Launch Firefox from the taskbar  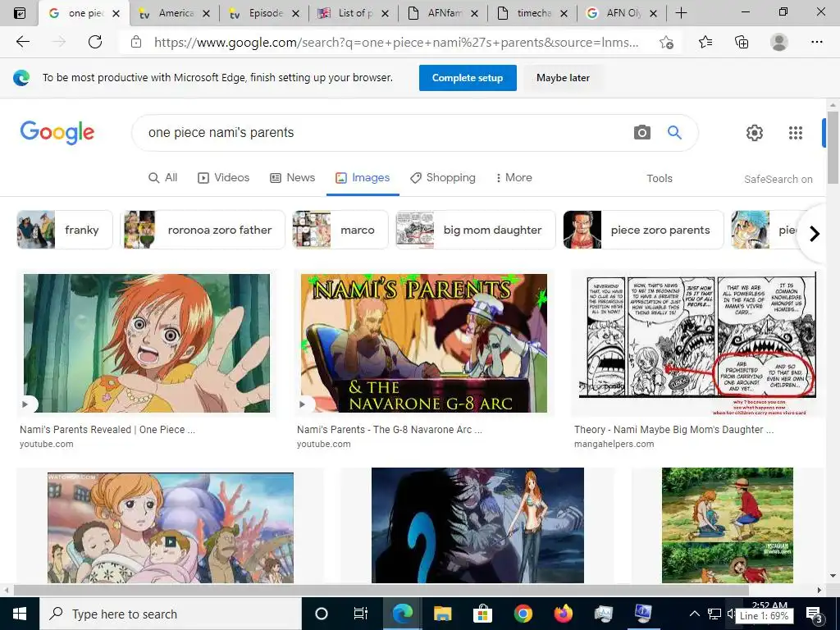coord(563,614)
